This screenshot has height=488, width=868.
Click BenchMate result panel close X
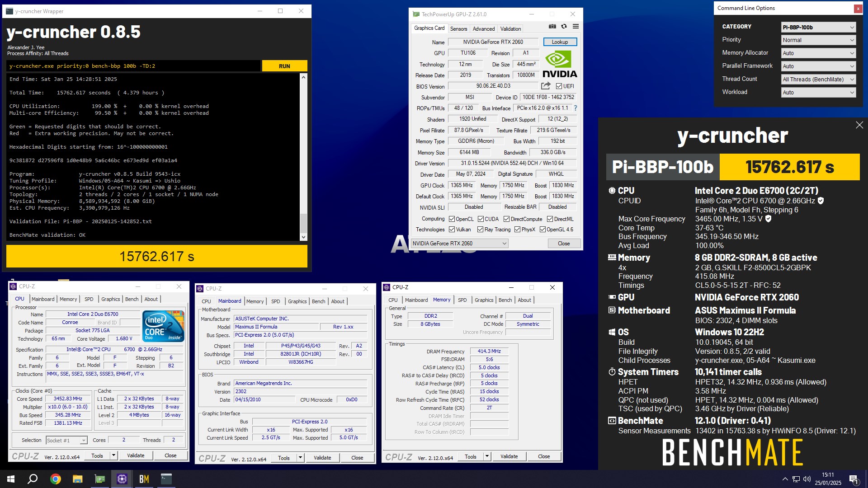point(859,125)
